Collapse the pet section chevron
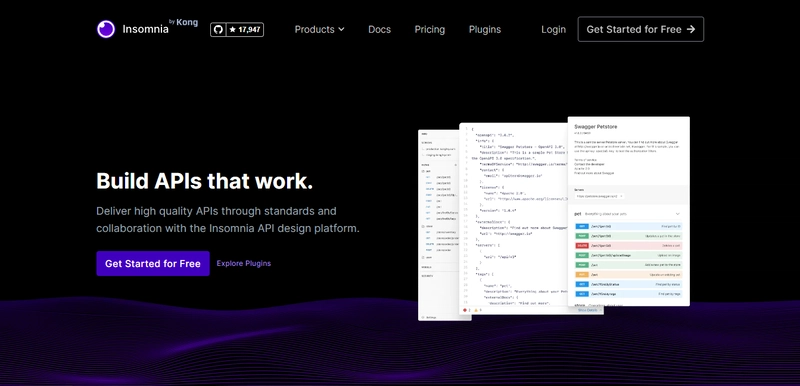800x386 pixels. click(678, 214)
